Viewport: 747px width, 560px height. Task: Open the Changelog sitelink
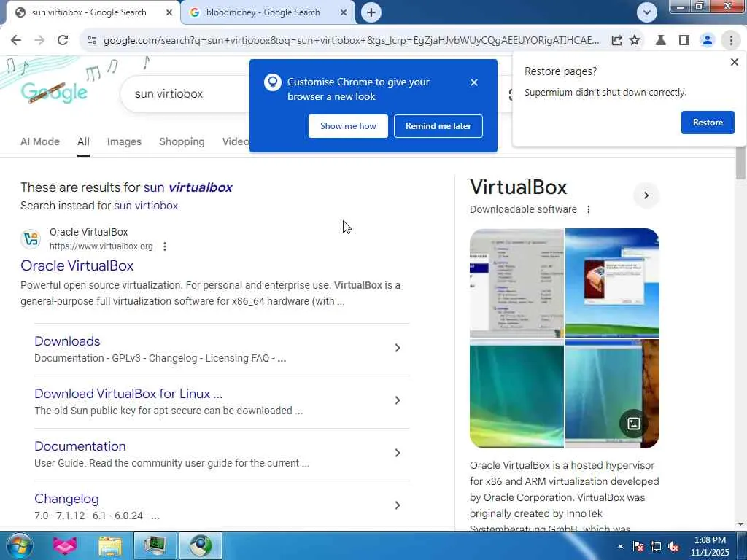[x=66, y=499]
